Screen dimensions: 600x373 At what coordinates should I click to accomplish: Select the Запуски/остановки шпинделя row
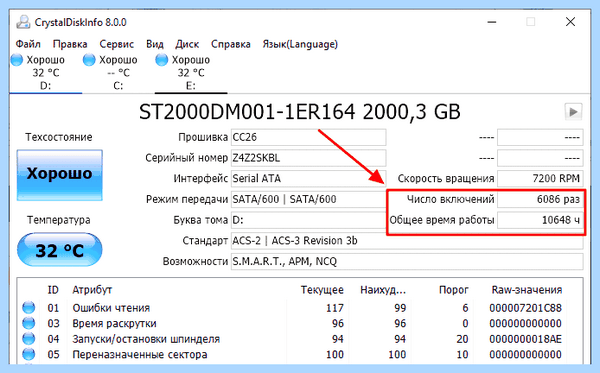[x=300, y=339]
